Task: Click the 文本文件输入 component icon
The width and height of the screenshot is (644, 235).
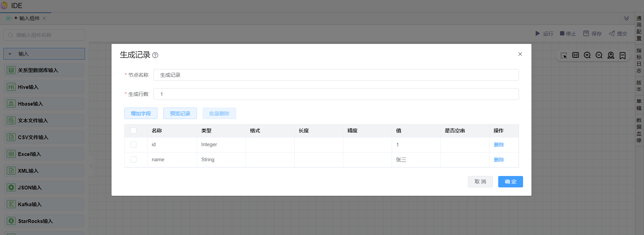Action: click(11, 121)
